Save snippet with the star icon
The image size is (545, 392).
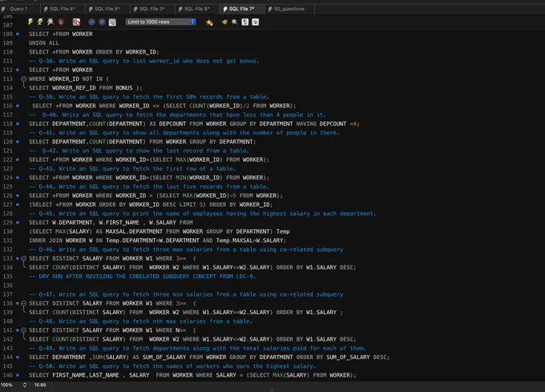[209, 22]
